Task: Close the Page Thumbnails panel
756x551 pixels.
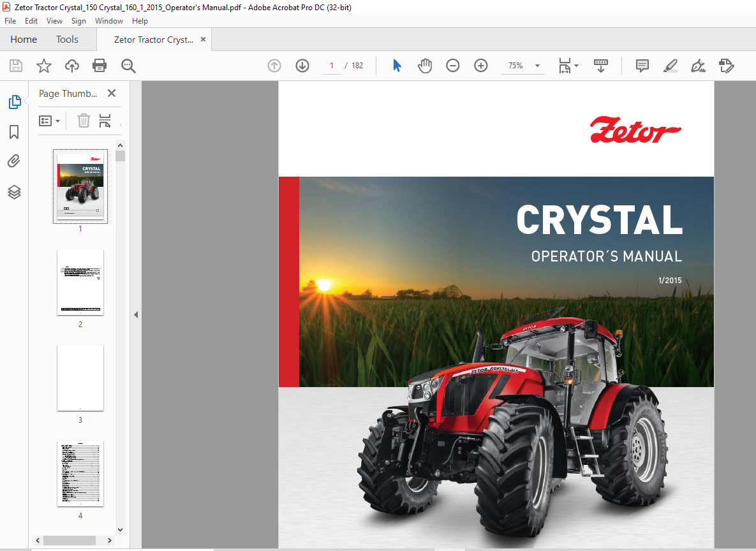Action: (x=112, y=93)
